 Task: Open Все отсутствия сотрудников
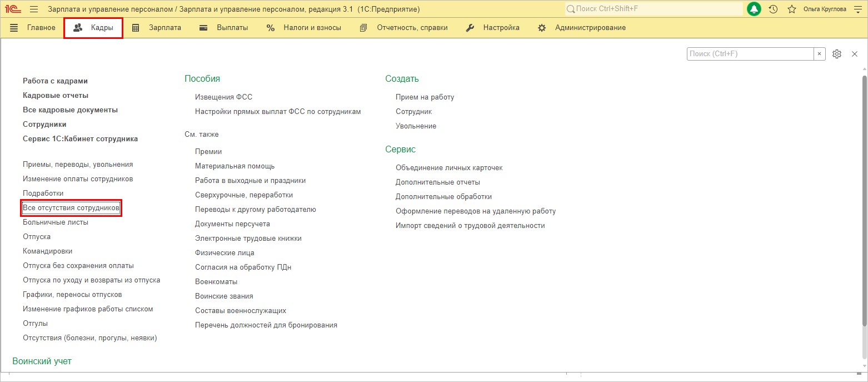(71, 208)
